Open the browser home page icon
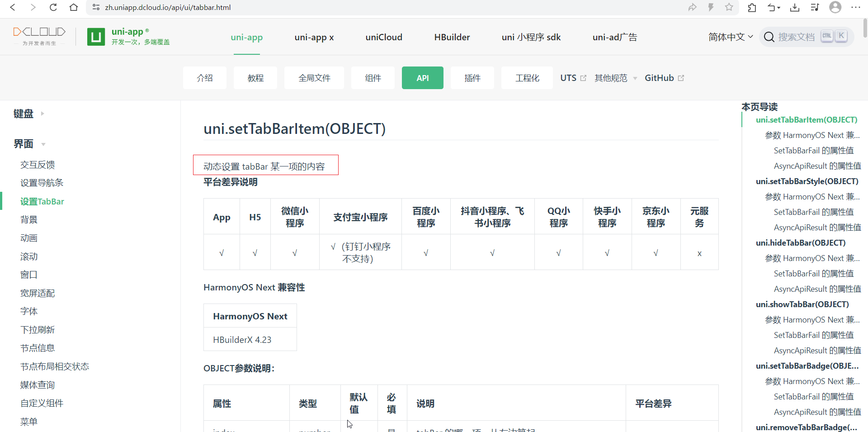This screenshot has width=868, height=432. [74, 7]
